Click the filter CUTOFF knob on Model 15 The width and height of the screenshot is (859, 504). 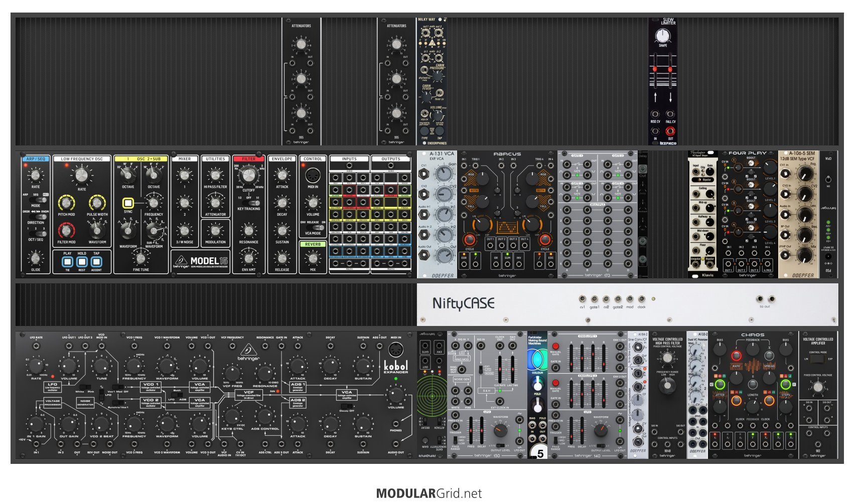[248, 176]
